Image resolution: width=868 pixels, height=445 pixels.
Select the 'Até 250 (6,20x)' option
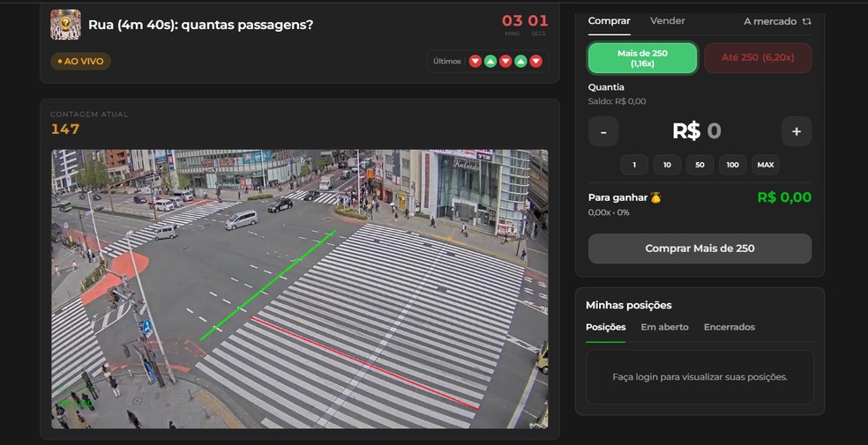coord(758,58)
